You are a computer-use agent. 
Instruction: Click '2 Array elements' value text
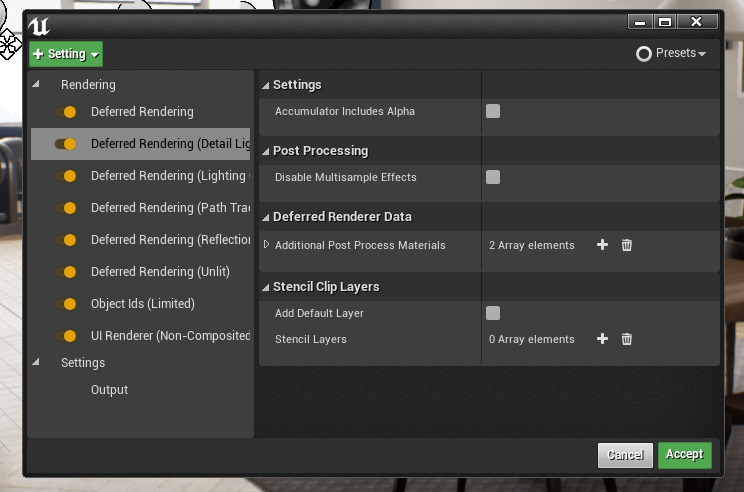coord(531,245)
